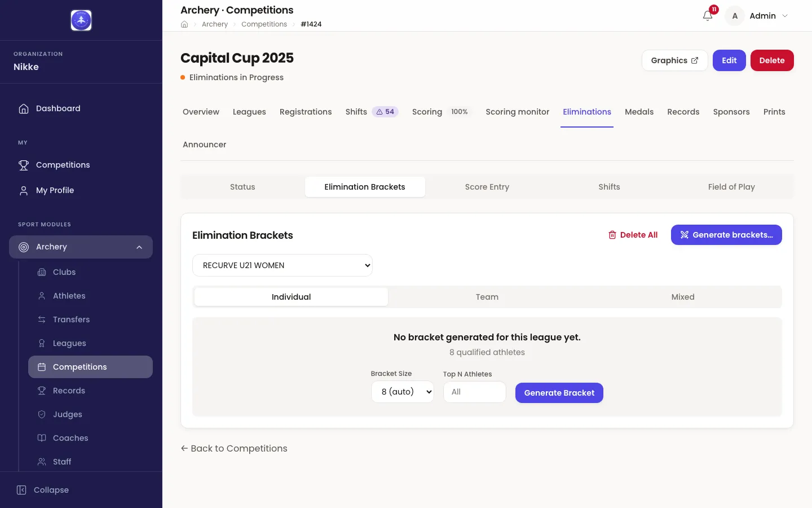This screenshot has height=508, width=812.
Task: Click the Staff people icon
Action: pos(42,462)
